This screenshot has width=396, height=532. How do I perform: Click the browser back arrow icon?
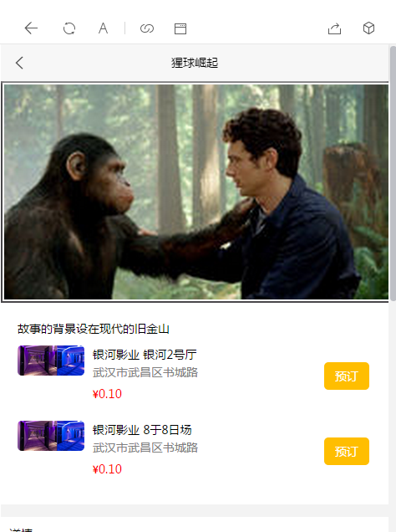(x=31, y=28)
